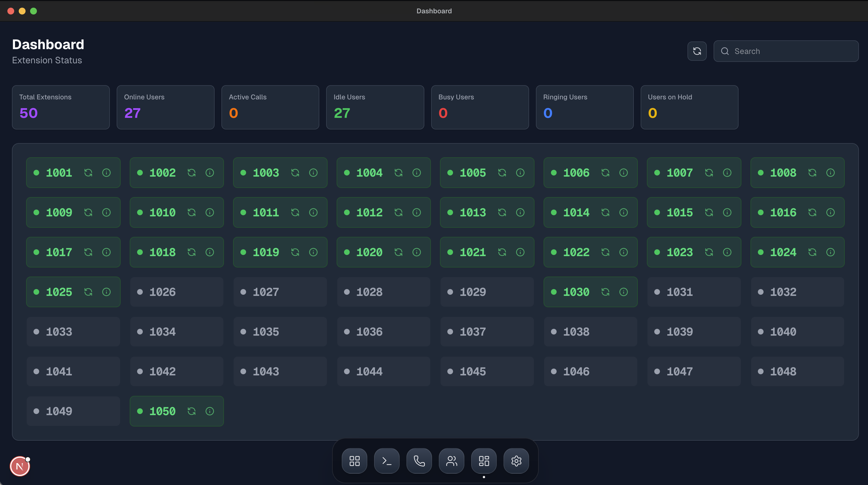Select the offline extension 1026 card
Image resolution: width=868 pixels, height=485 pixels.
tap(177, 292)
